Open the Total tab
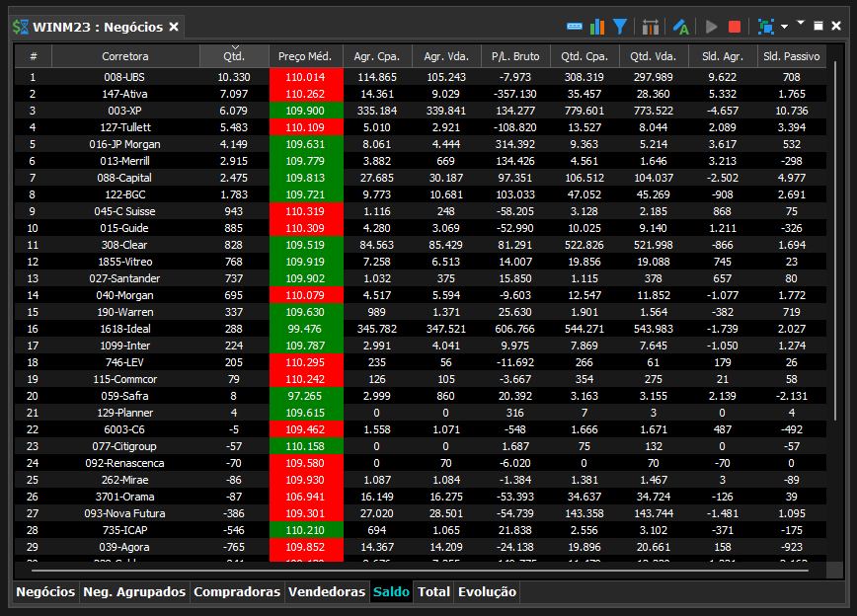This screenshot has height=616, width=857. click(434, 592)
